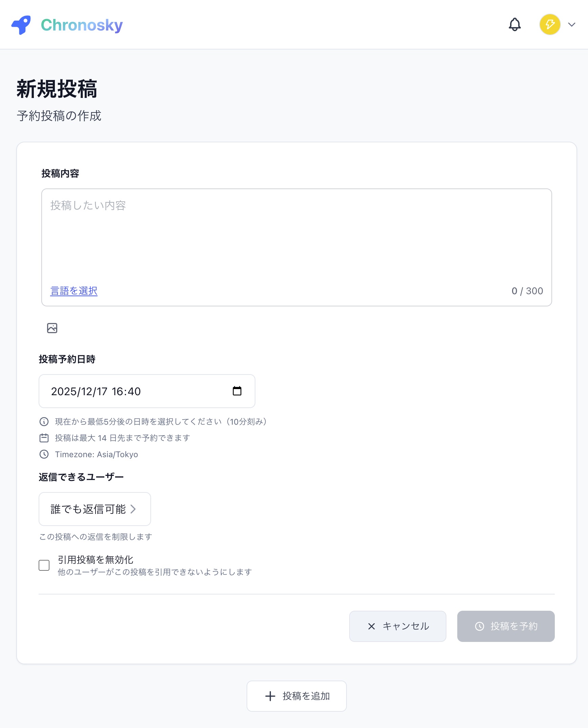
Task: Expand the account menu chevron
Action: [572, 24]
